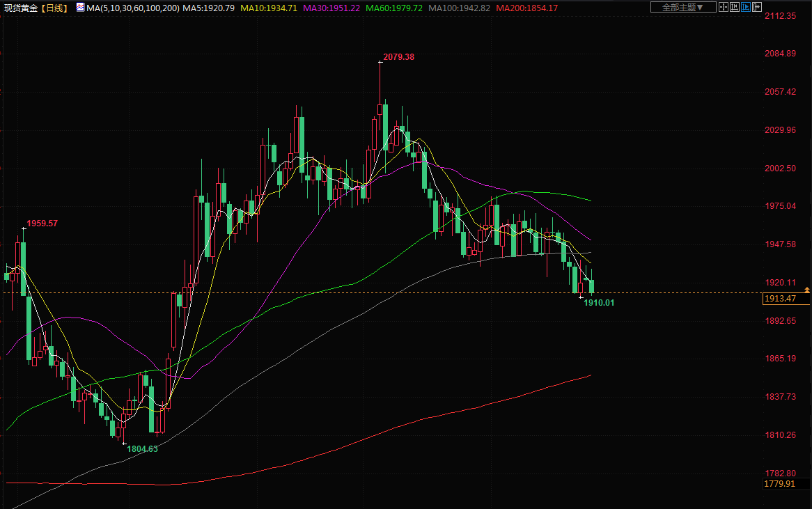Click the MA indicator chart icon

(80, 8)
